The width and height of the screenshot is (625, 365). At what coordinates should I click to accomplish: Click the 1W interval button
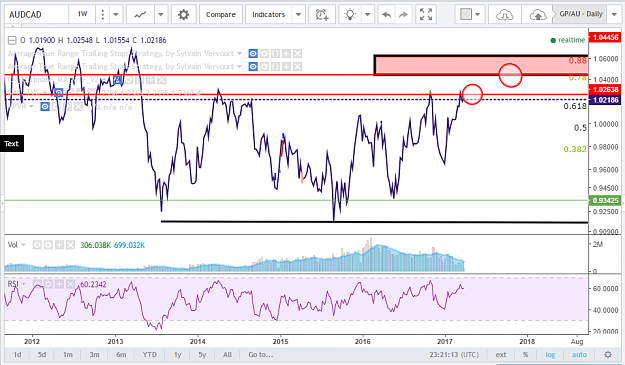82,15
